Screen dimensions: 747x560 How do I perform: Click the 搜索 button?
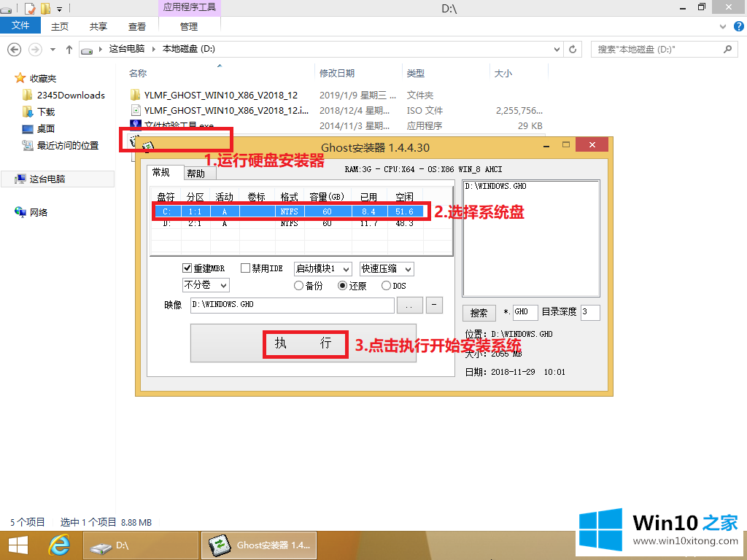click(x=479, y=313)
